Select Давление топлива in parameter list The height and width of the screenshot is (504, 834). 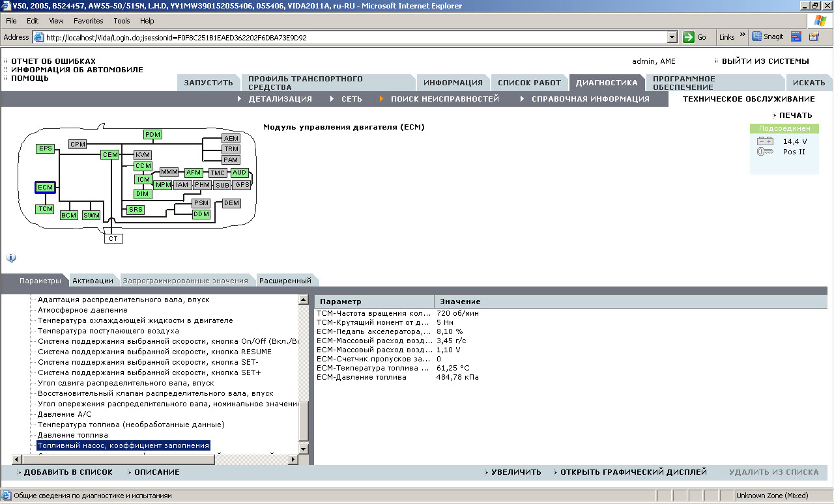(x=72, y=435)
